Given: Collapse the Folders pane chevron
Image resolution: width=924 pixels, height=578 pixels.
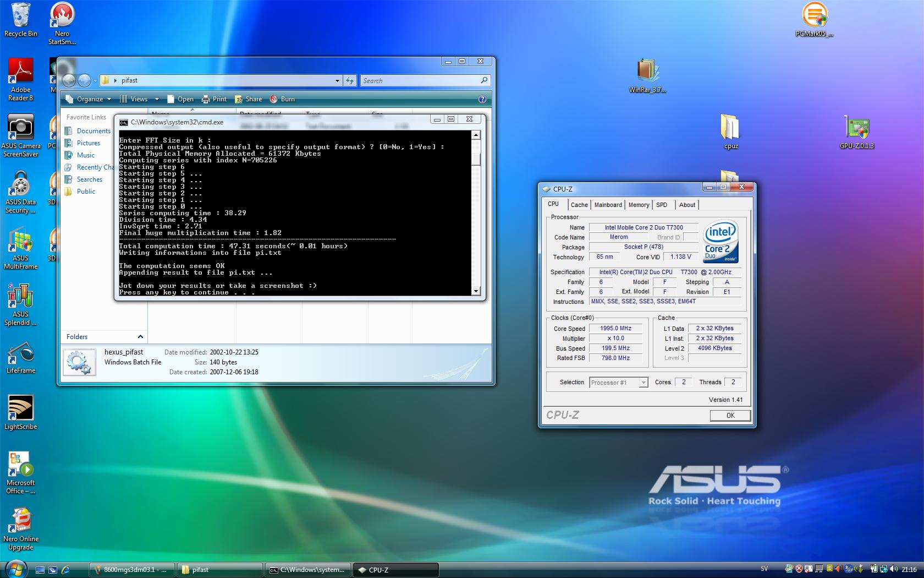Looking at the screenshot, I should tap(140, 337).
